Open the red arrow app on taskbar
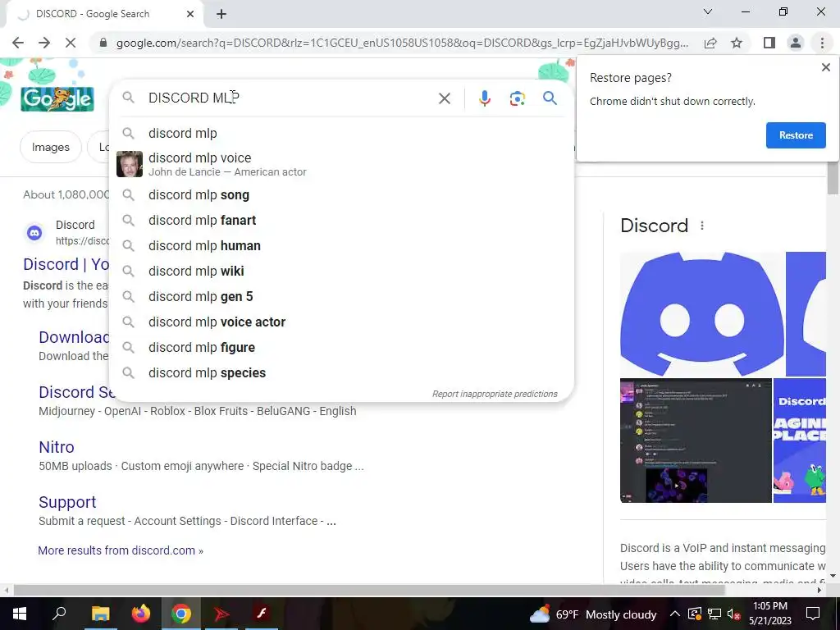 [221, 614]
